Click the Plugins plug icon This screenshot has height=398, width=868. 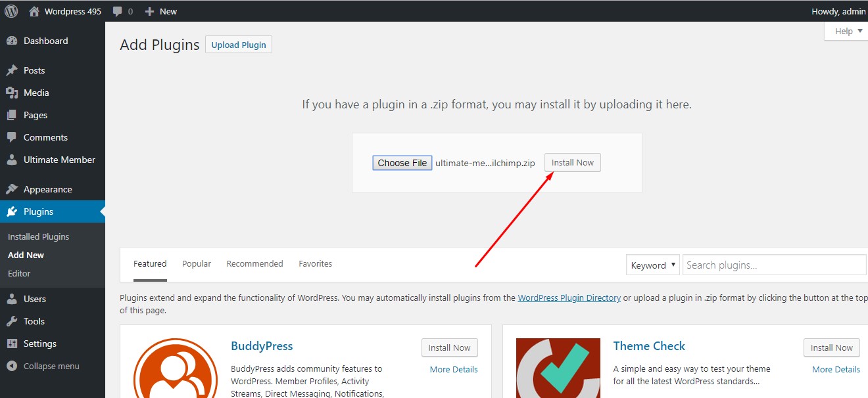tap(12, 211)
